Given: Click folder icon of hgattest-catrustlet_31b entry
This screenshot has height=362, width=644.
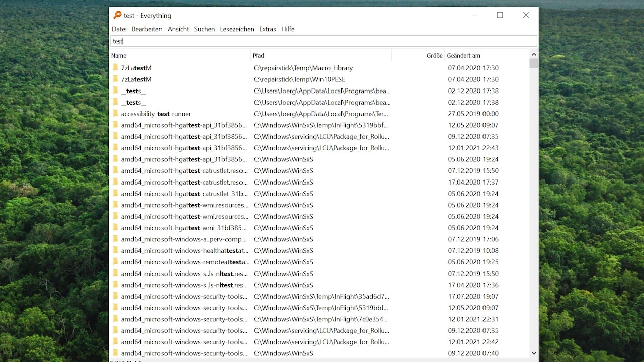Looking at the screenshot, I should [x=115, y=194].
